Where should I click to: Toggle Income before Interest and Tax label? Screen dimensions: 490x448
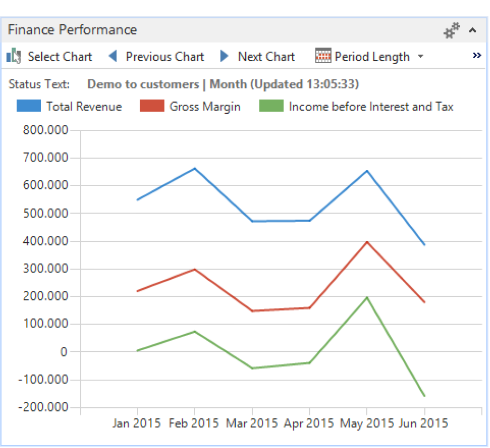371,107
